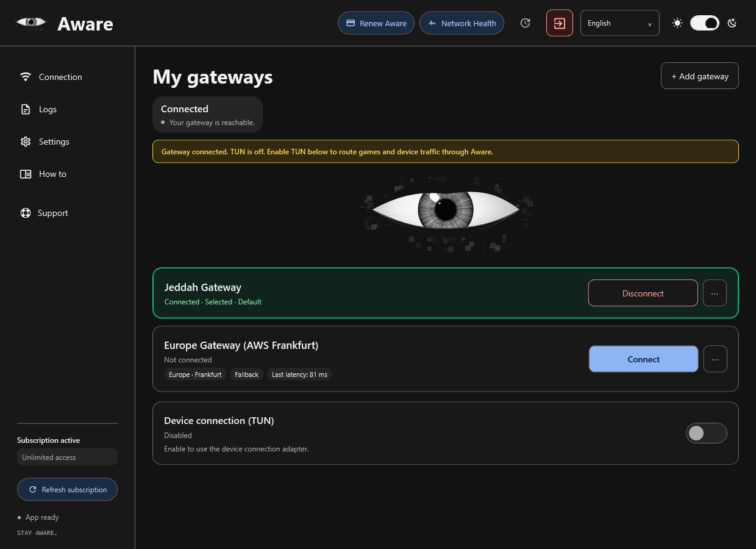This screenshot has height=549, width=756.
Task: Click the STAY AWARE. footer text
Action: [37, 533]
